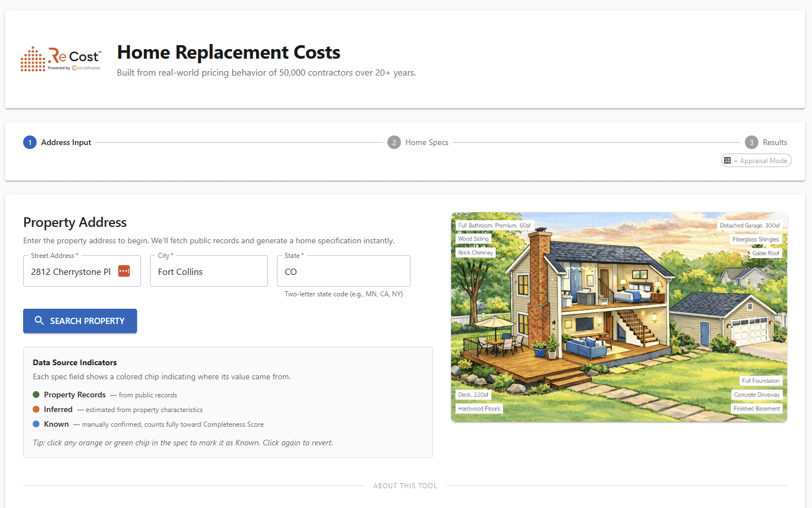Select the step 1 numbered circle
The width and height of the screenshot is (812, 508).
point(30,142)
